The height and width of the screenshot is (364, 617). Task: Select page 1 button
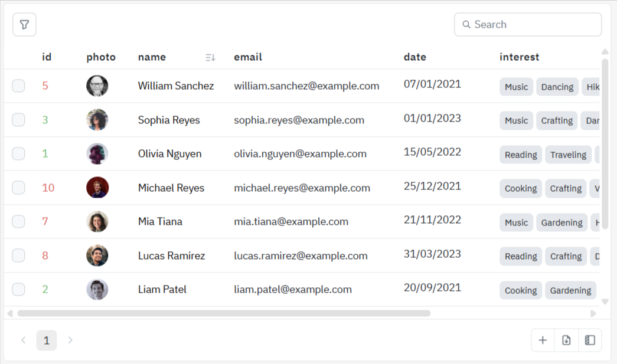click(x=47, y=340)
